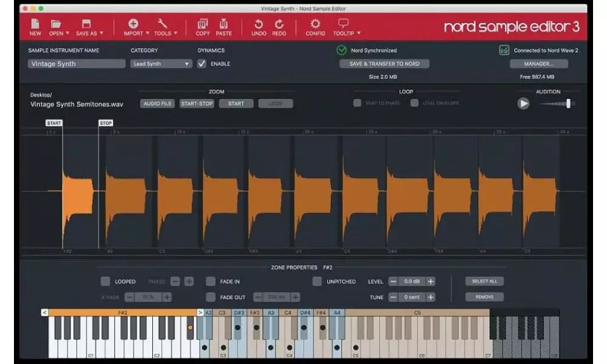Click Vintage Synth Semitones.wav file name
The height and width of the screenshot is (364, 607).
click(x=76, y=104)
